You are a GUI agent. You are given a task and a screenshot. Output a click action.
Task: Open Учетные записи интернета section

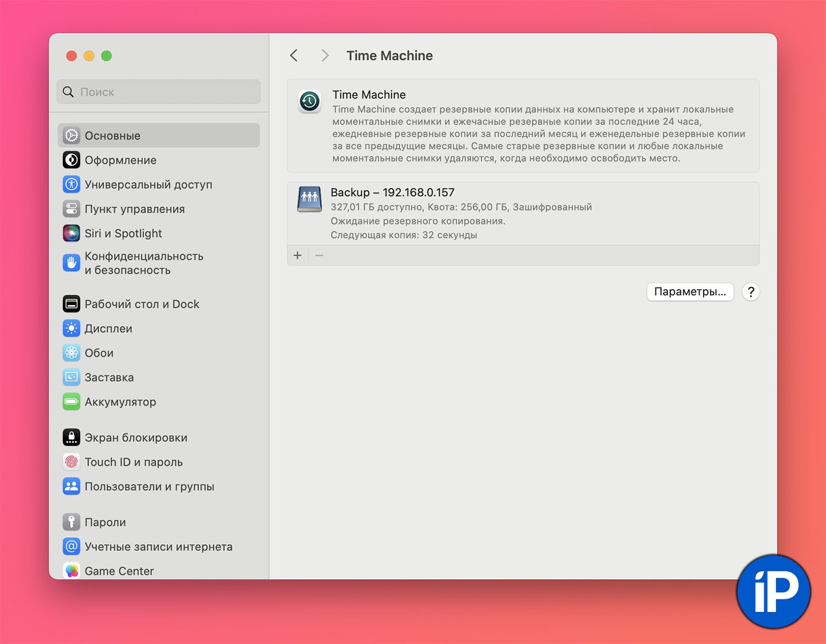tap(159, 546)
